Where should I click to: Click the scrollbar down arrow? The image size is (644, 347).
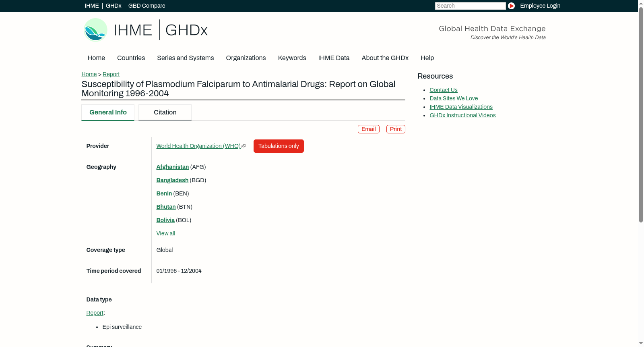(x=641, y=344)
